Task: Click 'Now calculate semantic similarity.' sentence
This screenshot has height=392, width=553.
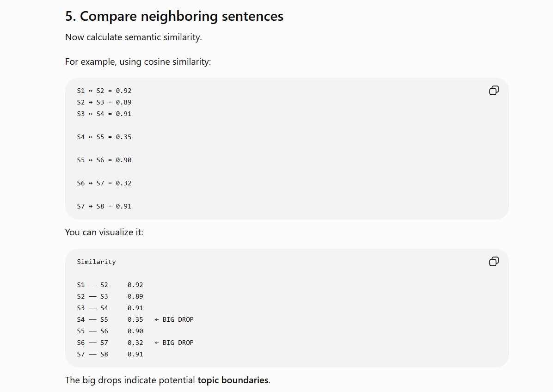Action: pos(133,37)
